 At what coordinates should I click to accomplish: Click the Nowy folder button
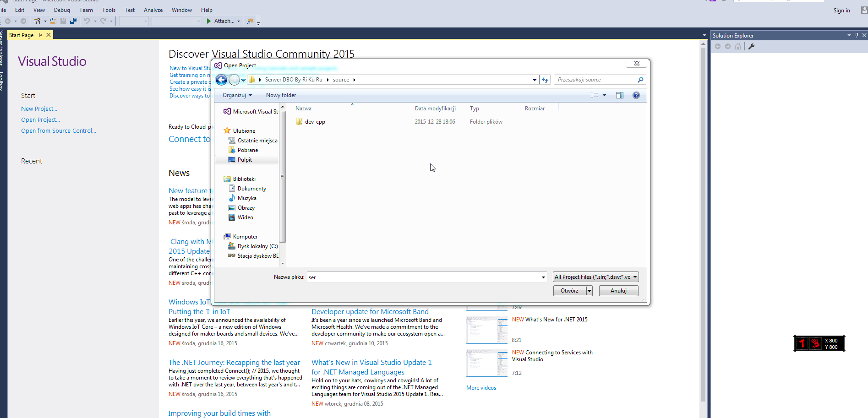(x=281, y=95)
